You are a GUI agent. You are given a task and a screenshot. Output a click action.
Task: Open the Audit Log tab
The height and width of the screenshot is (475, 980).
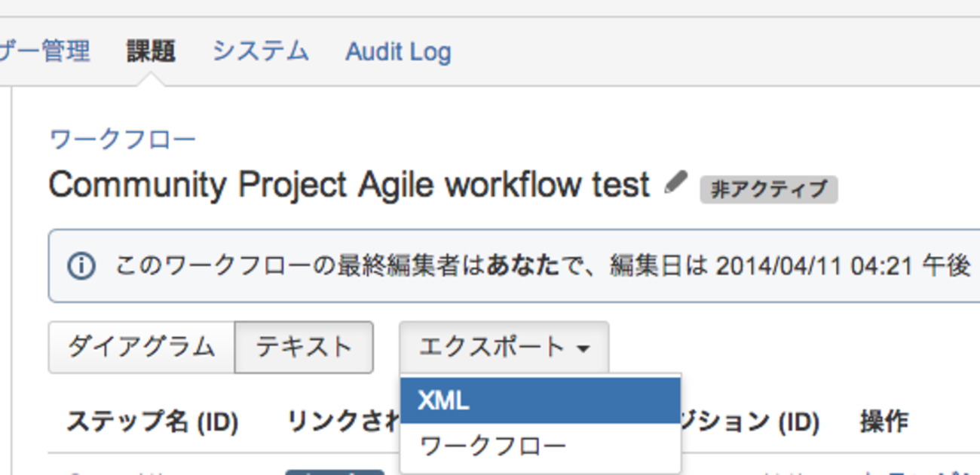click(x=398, y=52)
